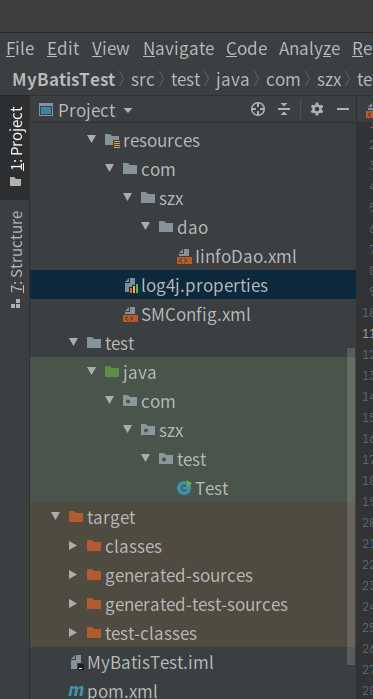Hide the Project panel with minus icon
This screenshot has width=373, height=699.
click(342, 109)
